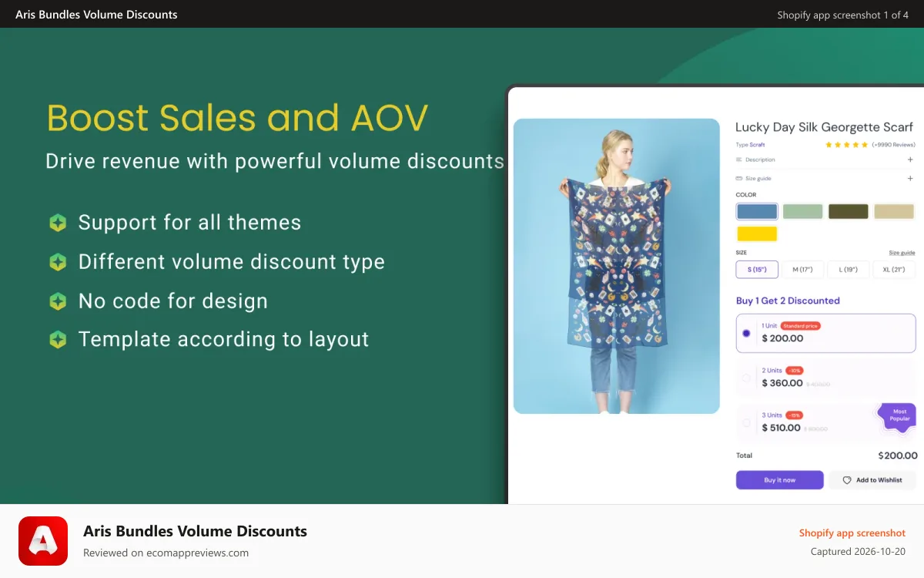Image resolution: width=924 pixels, height=578 pixels.
Task: Click the red Aris app logo icon
Action: [x=43, y=541]
